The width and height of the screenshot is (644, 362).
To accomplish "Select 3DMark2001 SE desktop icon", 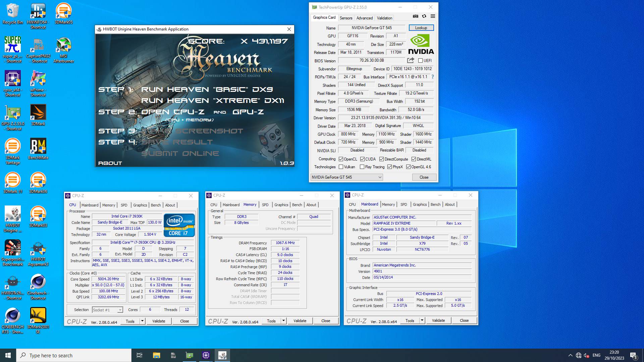I will pos(38,321).
